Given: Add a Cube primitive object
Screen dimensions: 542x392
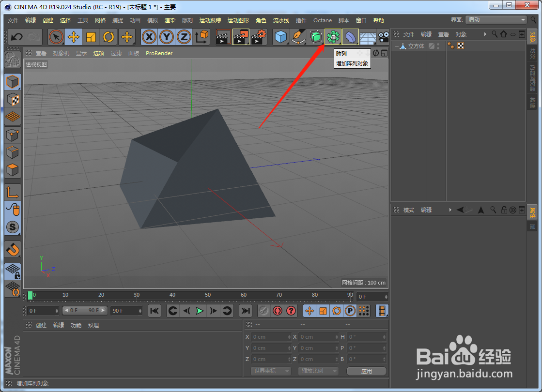Looking at the screenshot, I should 280,37.
